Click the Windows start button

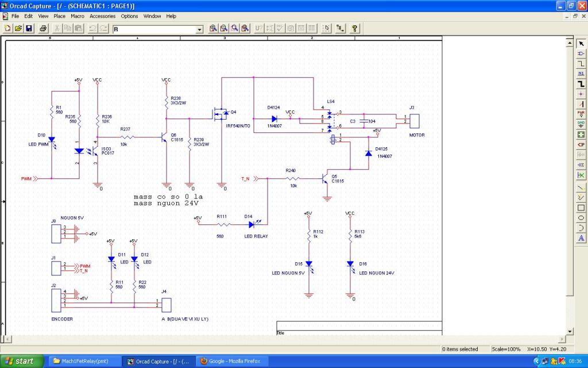point(22,361)
